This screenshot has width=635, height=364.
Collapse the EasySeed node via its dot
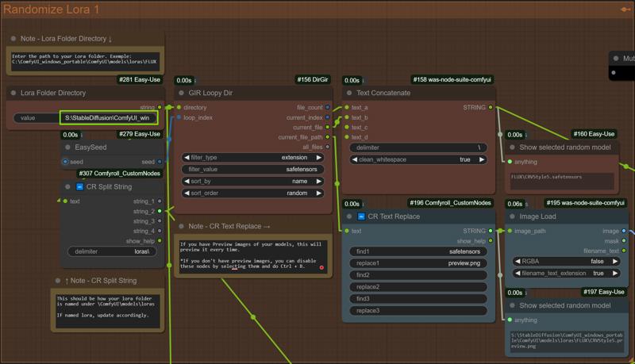coord(67,148)
